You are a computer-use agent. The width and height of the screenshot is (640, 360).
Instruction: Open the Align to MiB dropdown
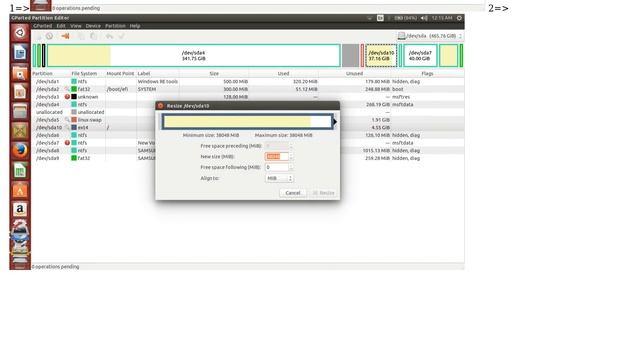(279, 178)
